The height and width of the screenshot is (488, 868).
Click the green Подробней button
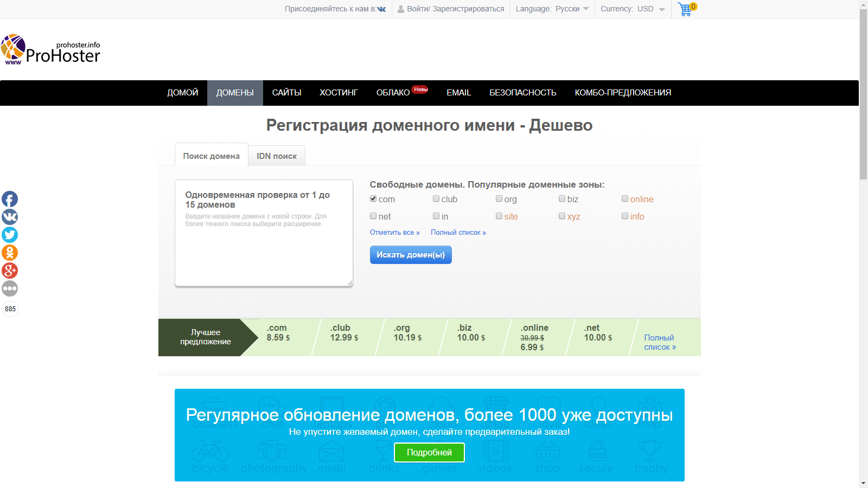click(x=429, y=452)
